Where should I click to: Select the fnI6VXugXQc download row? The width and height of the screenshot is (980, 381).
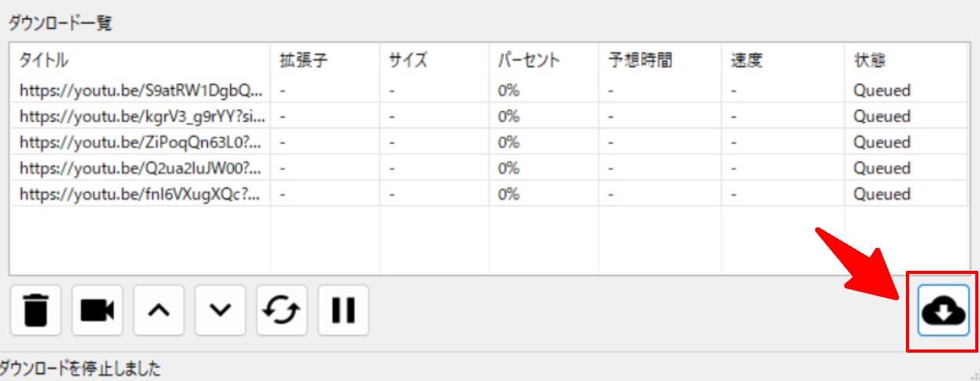tap(488, 194)
